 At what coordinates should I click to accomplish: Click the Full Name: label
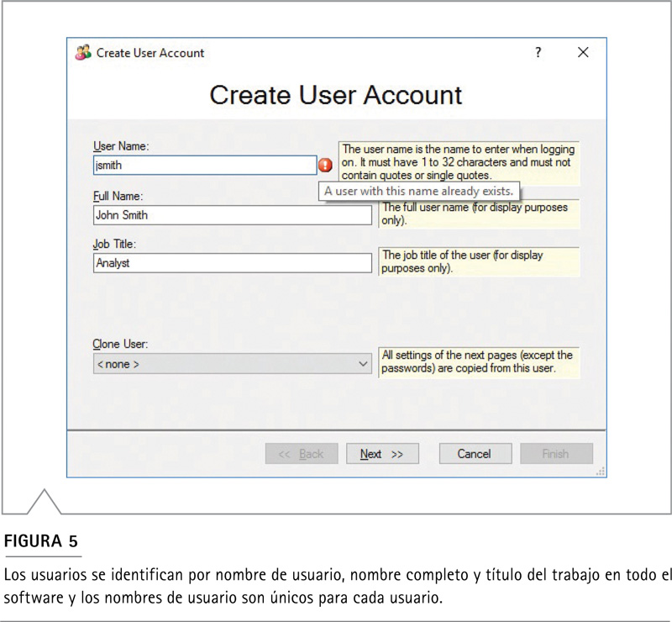118,196
